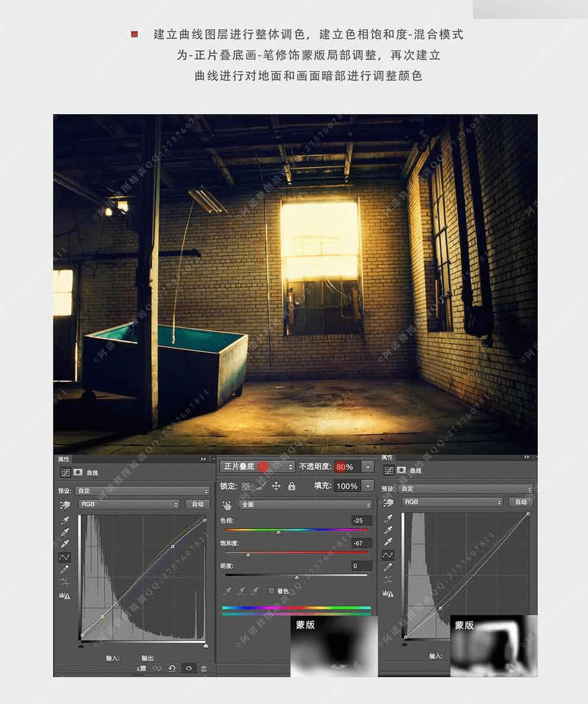588x704 pixels.
Task: Activate hue/saturation on-image hand tool
Action: pos(227,505)
